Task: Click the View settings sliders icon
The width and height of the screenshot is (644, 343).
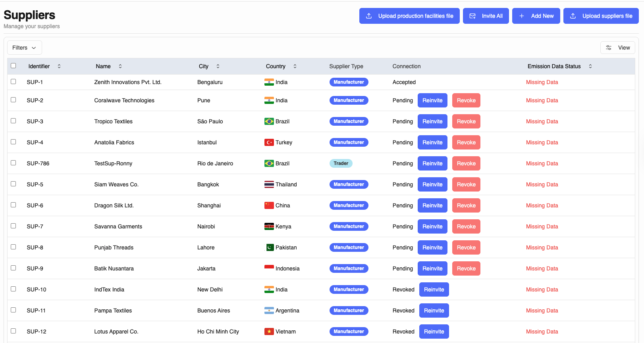Action: click(x=609, y=48)
